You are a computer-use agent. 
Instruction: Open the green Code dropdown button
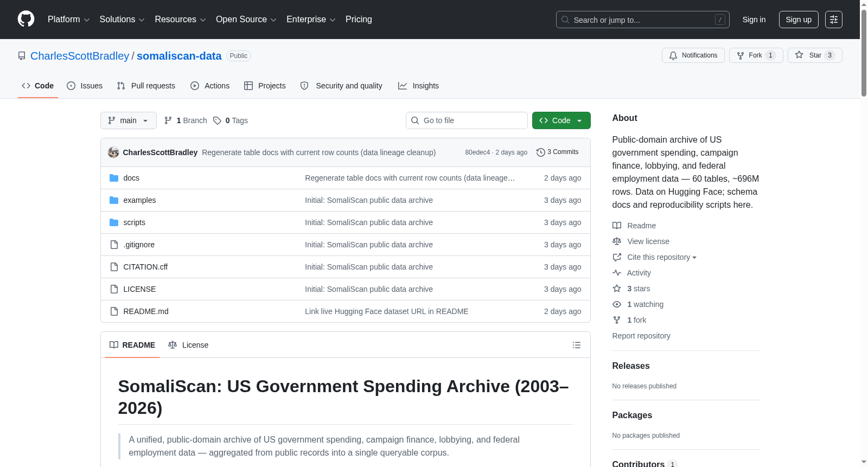pyautogui.click(x=561, y=120)
